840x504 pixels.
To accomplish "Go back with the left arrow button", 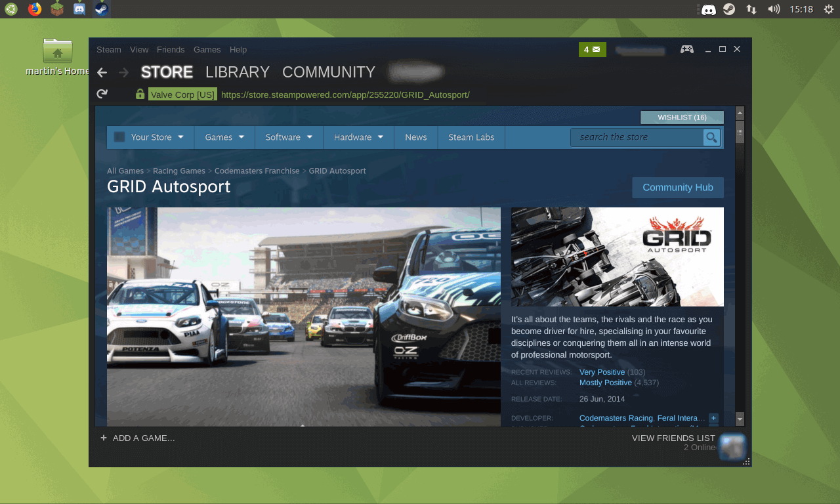I will point(101,72).
